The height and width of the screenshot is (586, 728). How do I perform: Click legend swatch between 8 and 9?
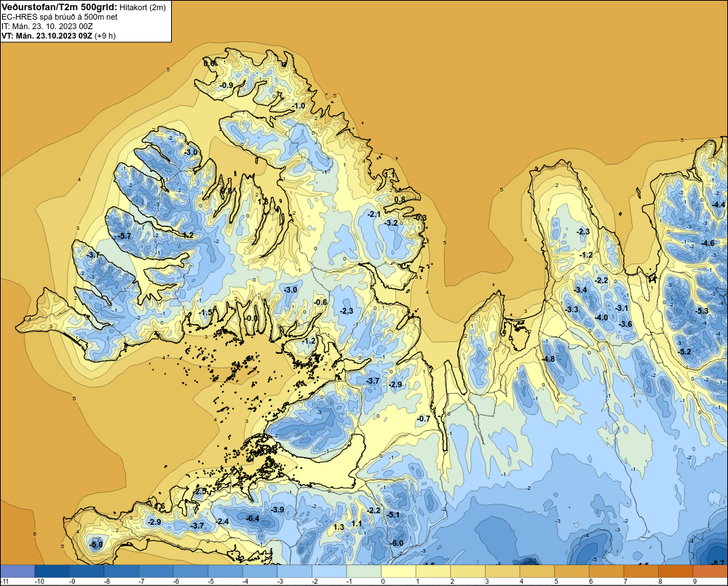[x=676, y=571]
